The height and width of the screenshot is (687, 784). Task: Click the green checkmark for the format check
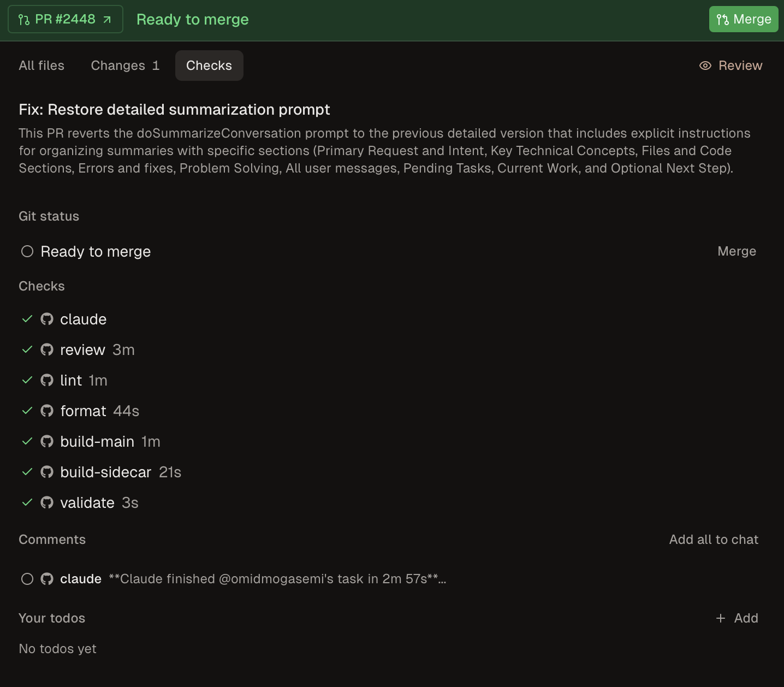[27, 411]
